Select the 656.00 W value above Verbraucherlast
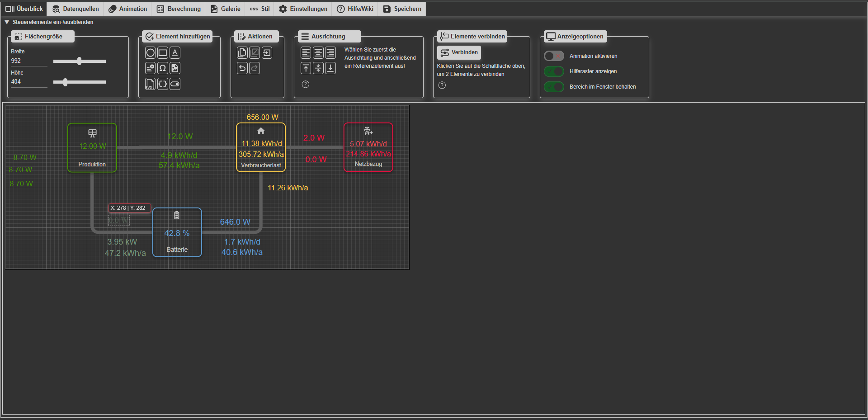868x420 pixels. pos(262,117)
